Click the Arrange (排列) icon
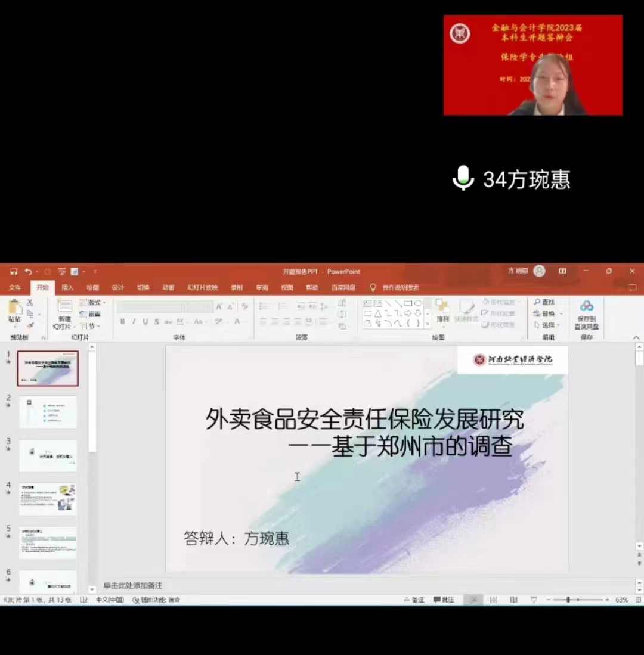The height and width of the screenshot is (655, 644). pyautogui.click(x=442, y=311)
